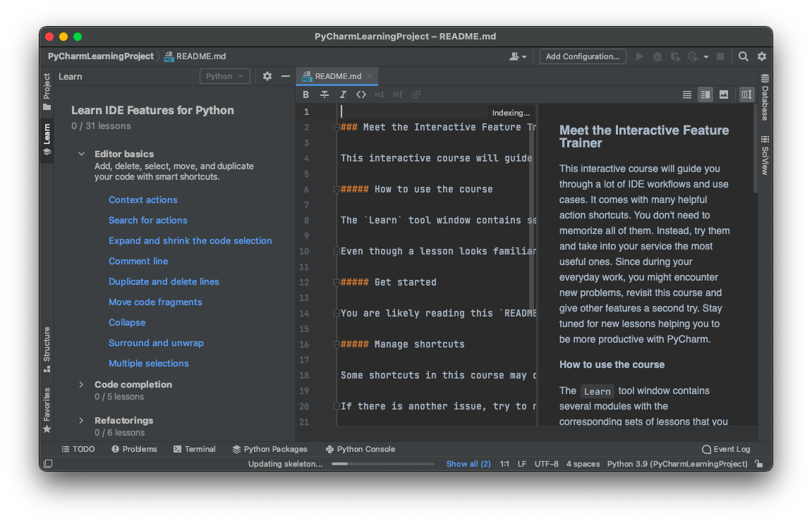Open the Event Log
Screen dimensions: 812x523
(x=726, y=449)
